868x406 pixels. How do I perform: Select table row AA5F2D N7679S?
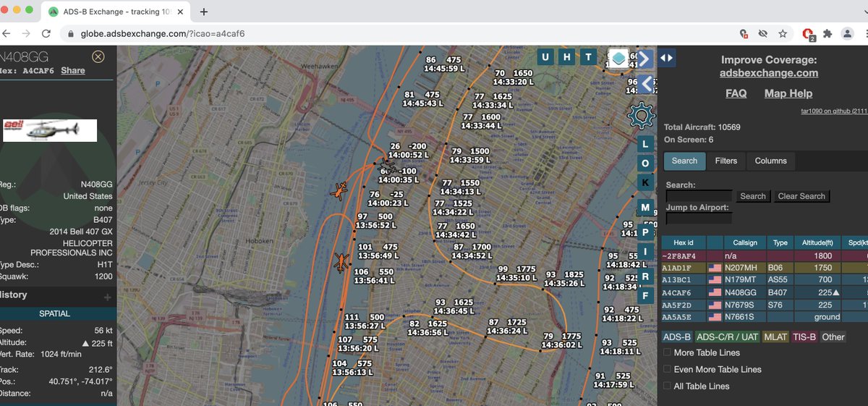coord(765,305)
